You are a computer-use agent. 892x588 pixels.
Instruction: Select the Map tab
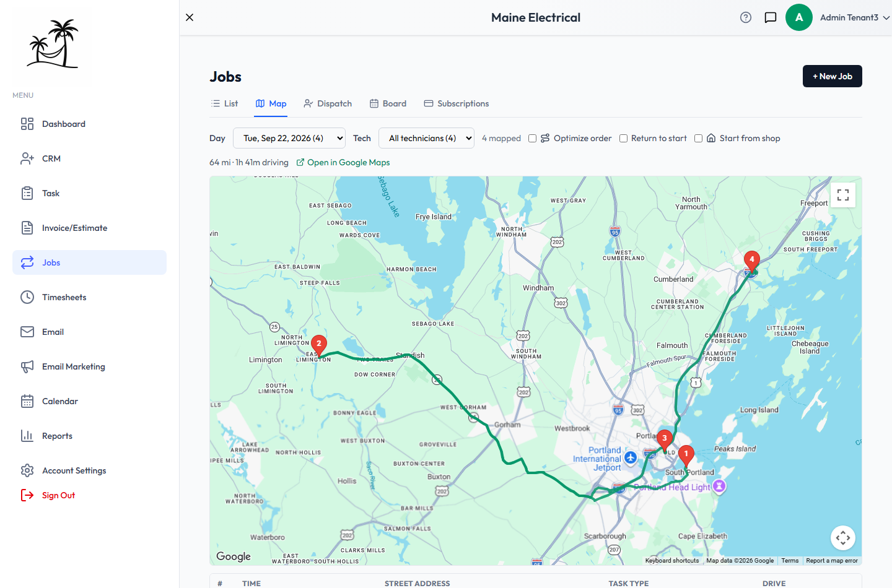[x=271, y=103]
